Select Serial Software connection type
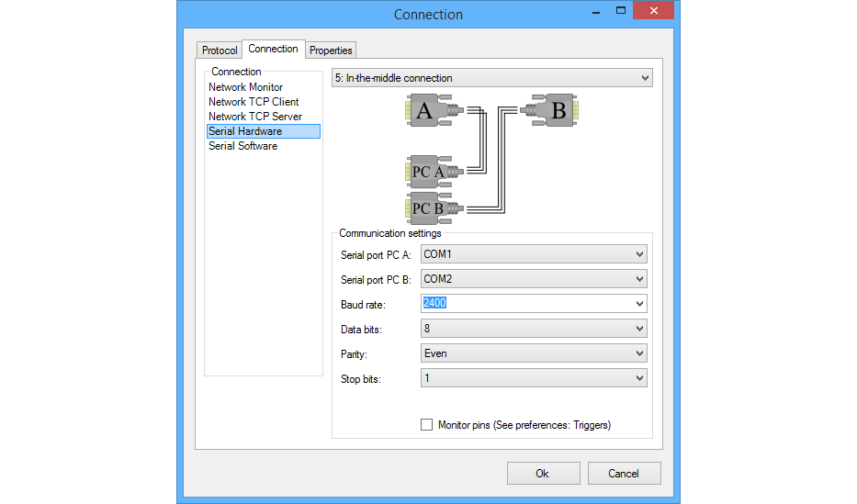 tap(242, 146)
